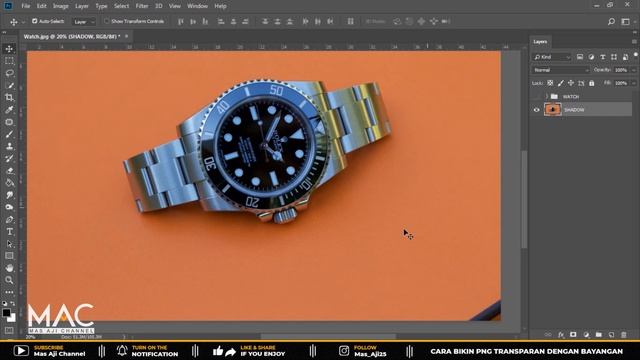Image resolution: width=640 pixels, height=360 pixels.
Task: Add a layer style with fx button
Action: click(x=561, y=335)
